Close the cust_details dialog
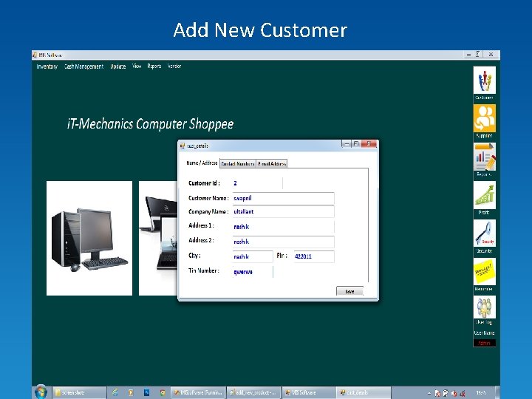 [x=369, y=144]
